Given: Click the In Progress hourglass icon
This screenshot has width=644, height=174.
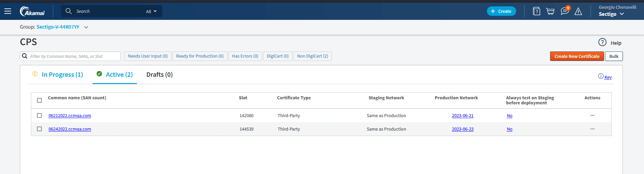Looking at the screenshot, I should pos(35,74).
